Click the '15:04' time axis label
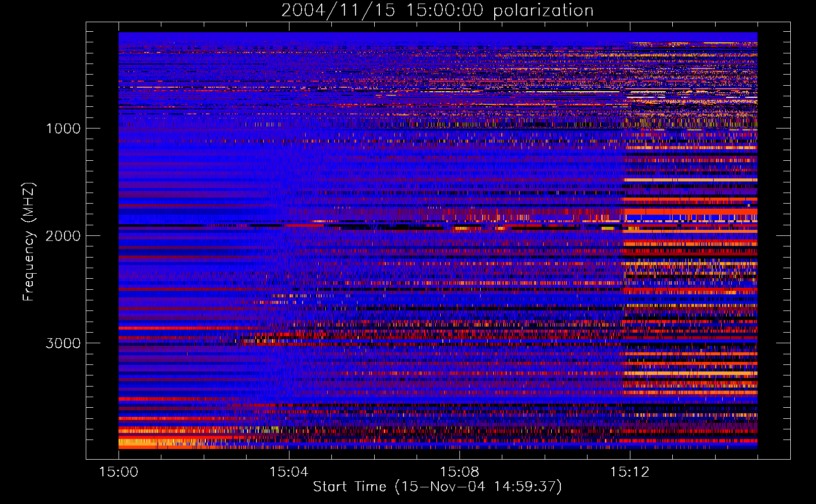The width and height of the screenshot is (816, 504). (x=289, y=472)
